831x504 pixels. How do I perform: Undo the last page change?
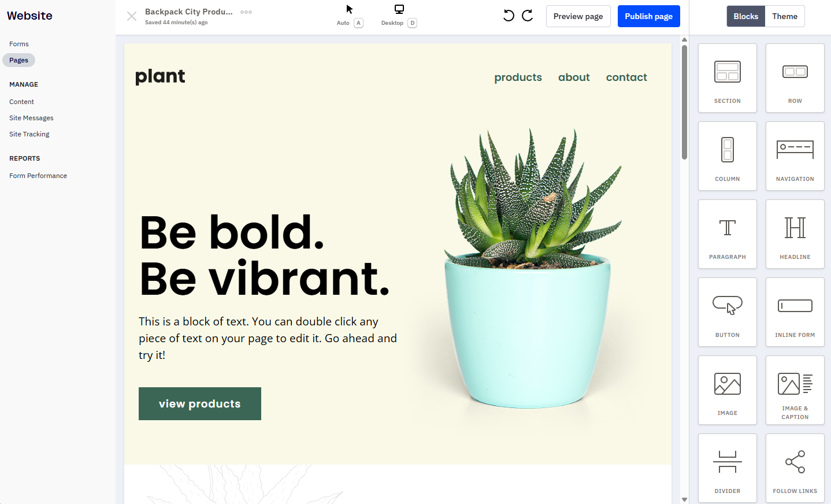coord(508,16)
